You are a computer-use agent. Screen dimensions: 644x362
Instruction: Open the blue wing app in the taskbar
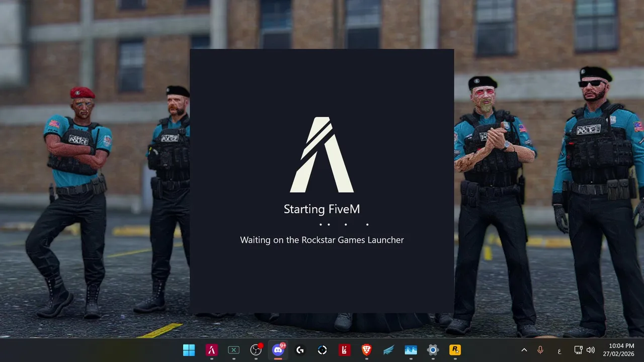coord(389,350)
